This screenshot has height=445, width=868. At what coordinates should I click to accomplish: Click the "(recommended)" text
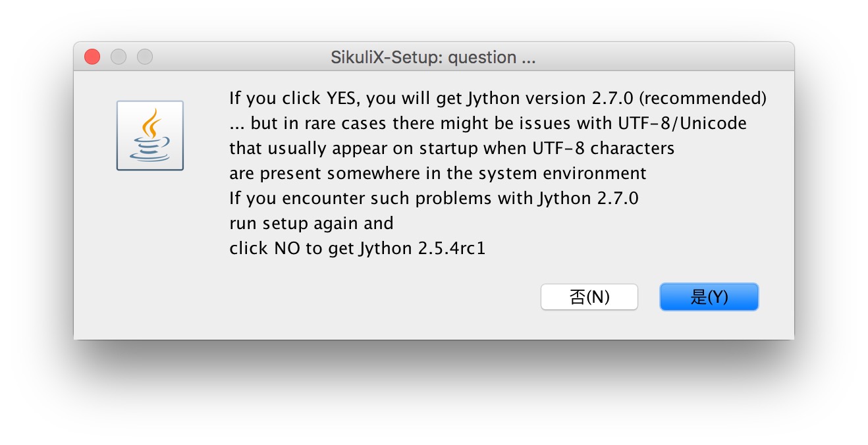(703, 99)
